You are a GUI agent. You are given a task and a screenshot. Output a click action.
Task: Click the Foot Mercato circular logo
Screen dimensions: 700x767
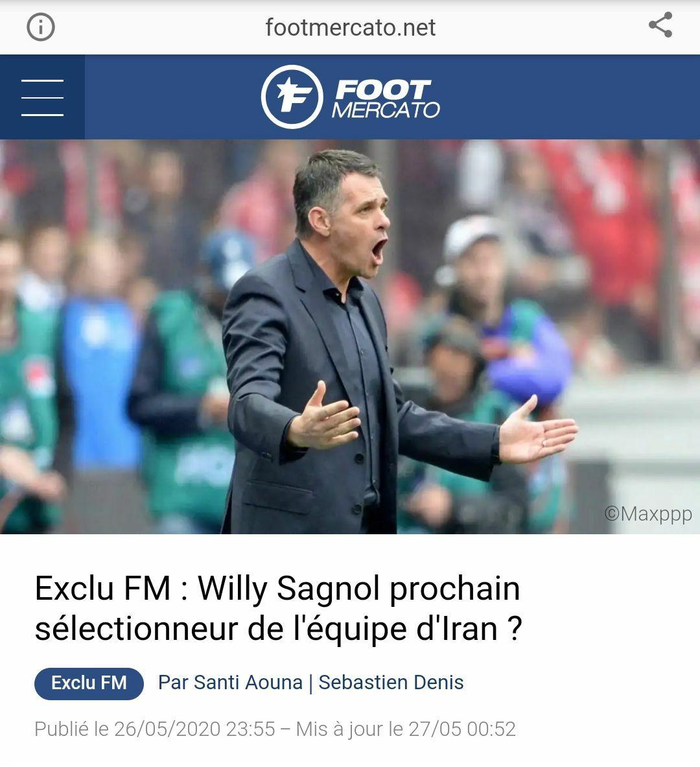[292, 97]
